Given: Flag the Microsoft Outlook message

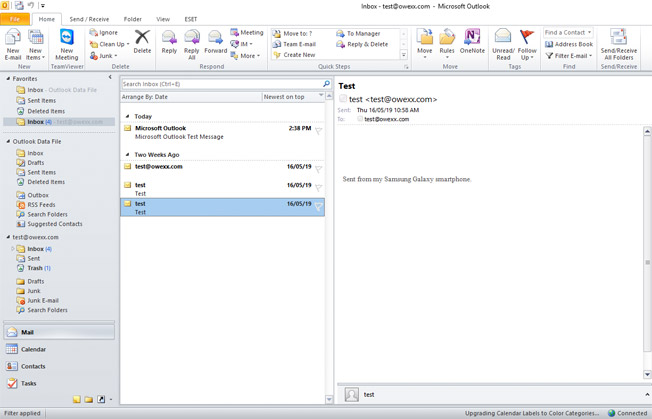Looking at the screenshot, I should [319, 131].
